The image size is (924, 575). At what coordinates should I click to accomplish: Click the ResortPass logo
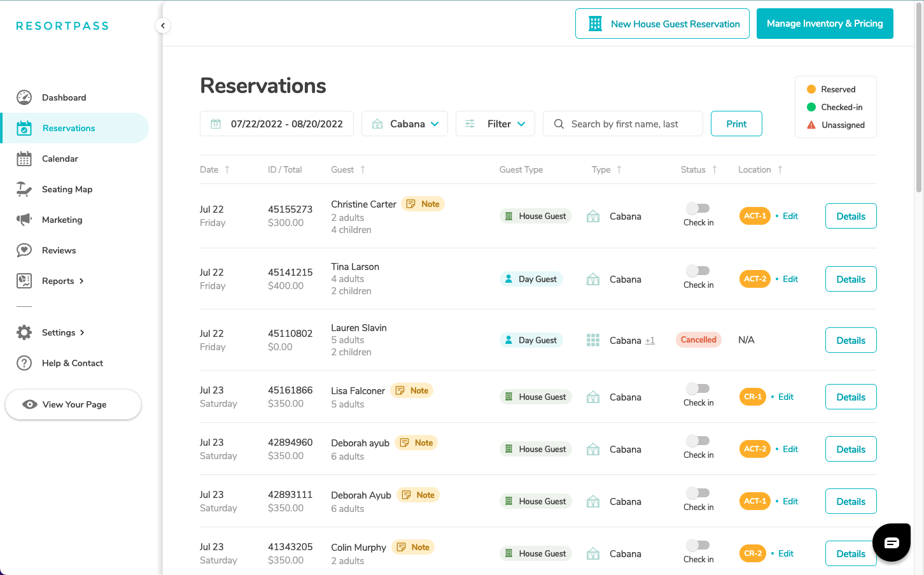pyautogui.click(x=62, y=25)
